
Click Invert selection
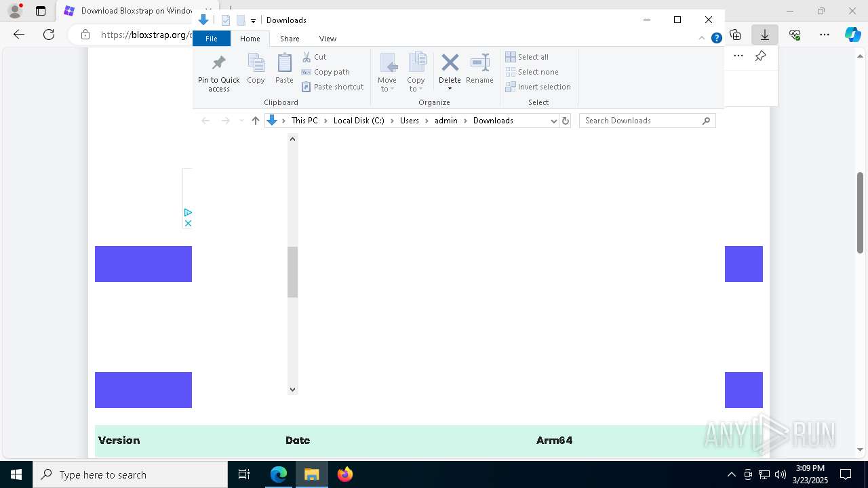(538, 87)
